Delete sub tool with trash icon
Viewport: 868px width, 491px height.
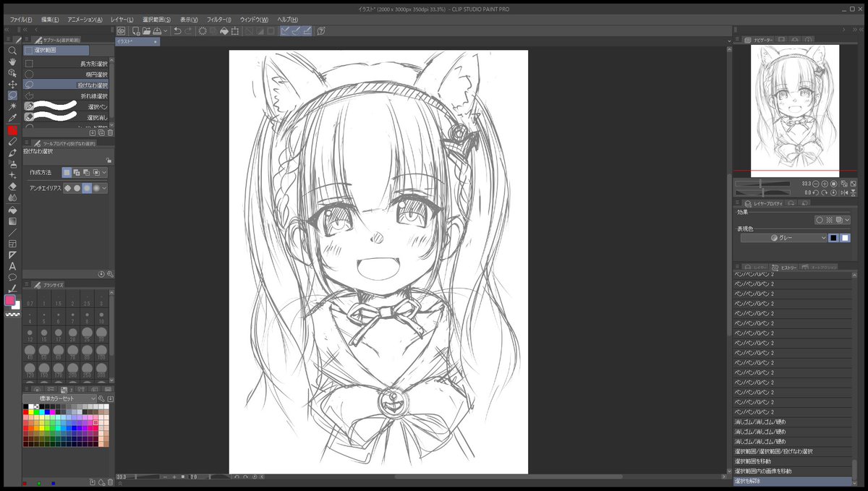coord(110,133)
